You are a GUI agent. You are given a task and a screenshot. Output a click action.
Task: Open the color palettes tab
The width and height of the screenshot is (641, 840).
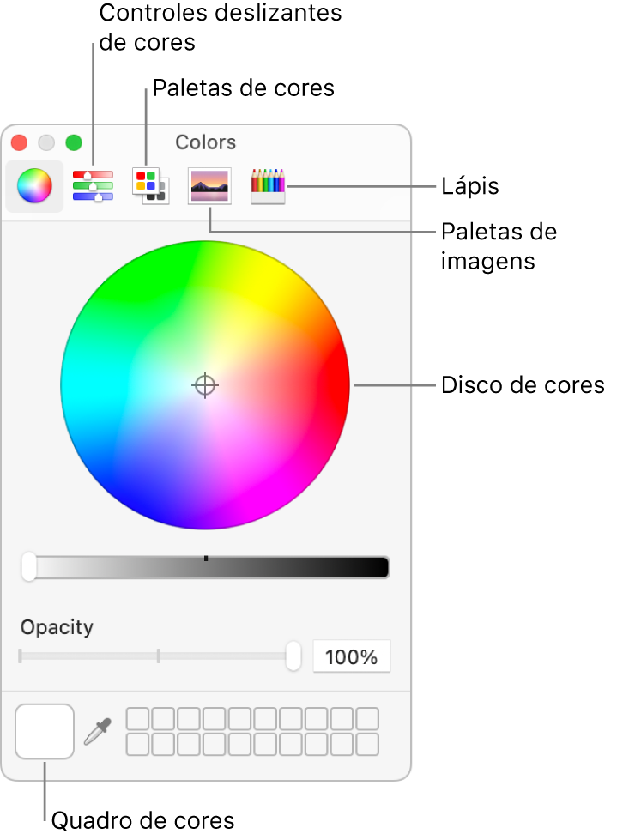point(151,186)
